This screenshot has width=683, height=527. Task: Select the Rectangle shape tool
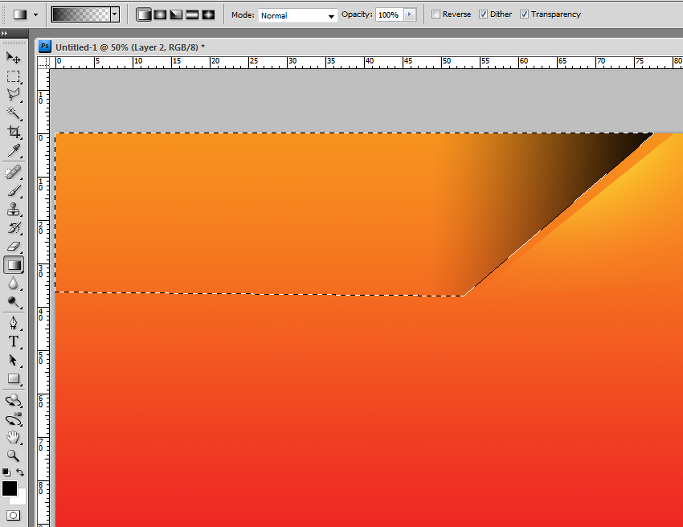click(13, 379)
